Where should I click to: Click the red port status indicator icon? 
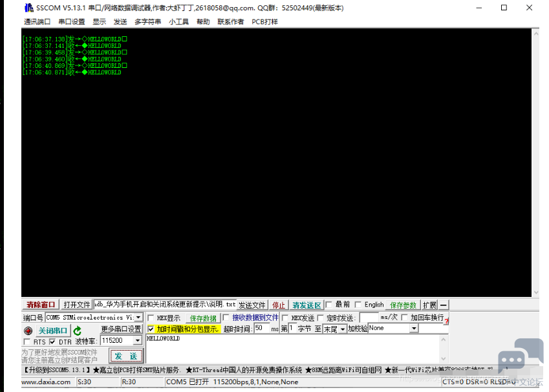click(28, 331)
